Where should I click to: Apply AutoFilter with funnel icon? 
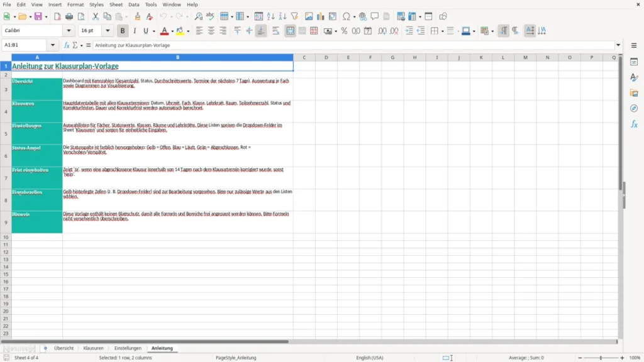[294, 16]
